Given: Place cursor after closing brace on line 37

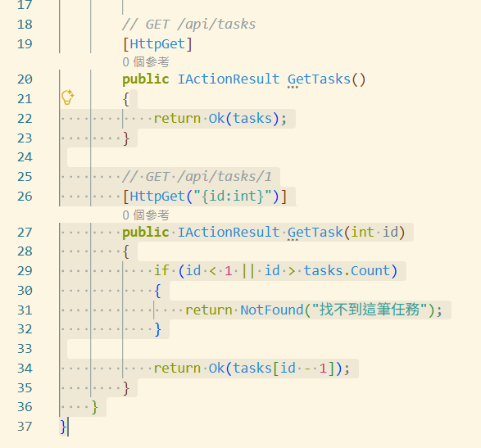Looking at the screenshot, I should [67, 427].
